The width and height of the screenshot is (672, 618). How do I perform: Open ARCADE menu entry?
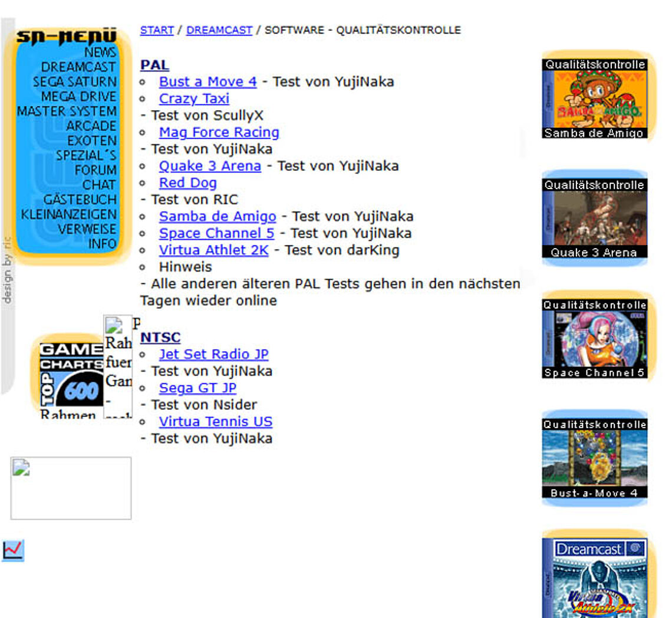tap(91, 126)
